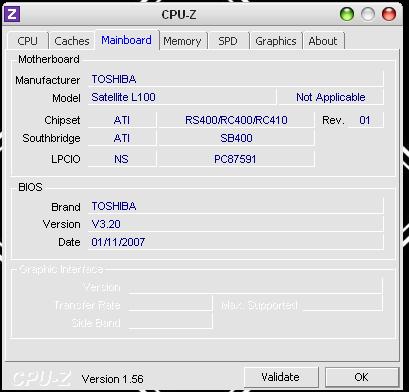The height and width of the screenshot is (392, 409).
Task: Click the disabled Graphic Interface Version field
Action: pos(256,287)
